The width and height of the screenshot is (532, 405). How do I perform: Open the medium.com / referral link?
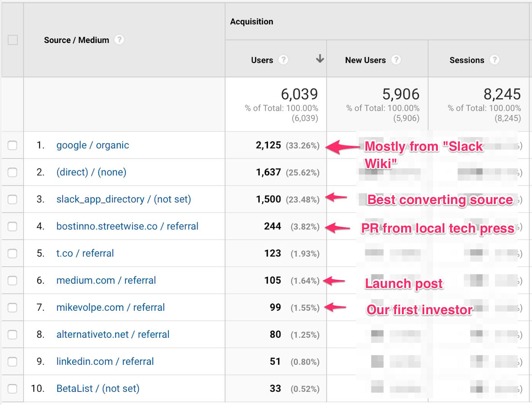coord(106,280)
